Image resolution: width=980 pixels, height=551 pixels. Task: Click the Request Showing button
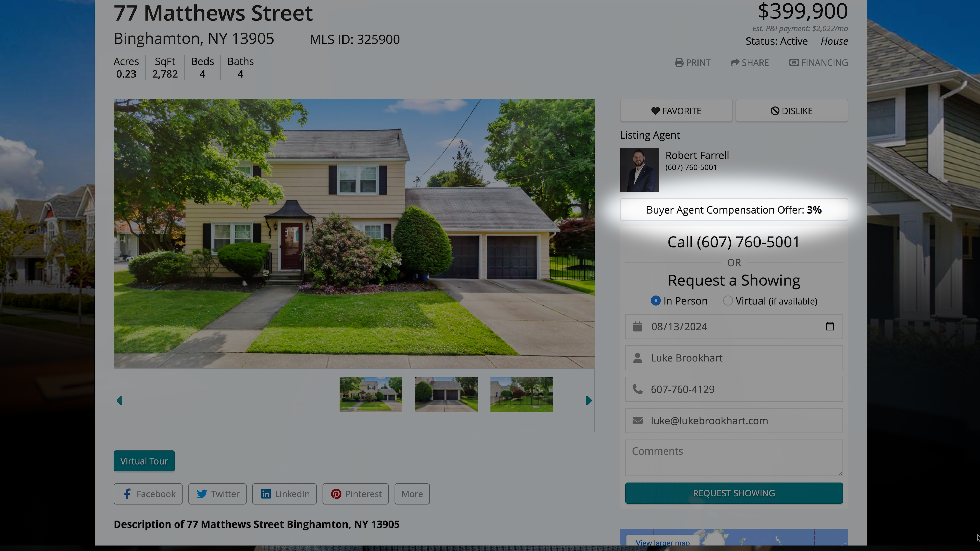pos(733,493)
